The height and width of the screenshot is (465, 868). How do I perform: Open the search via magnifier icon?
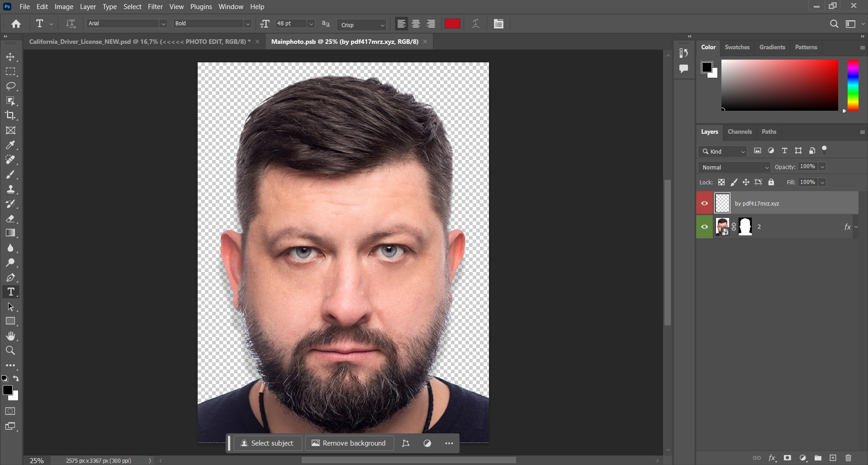pyautogui.click(x=834, y=23)
